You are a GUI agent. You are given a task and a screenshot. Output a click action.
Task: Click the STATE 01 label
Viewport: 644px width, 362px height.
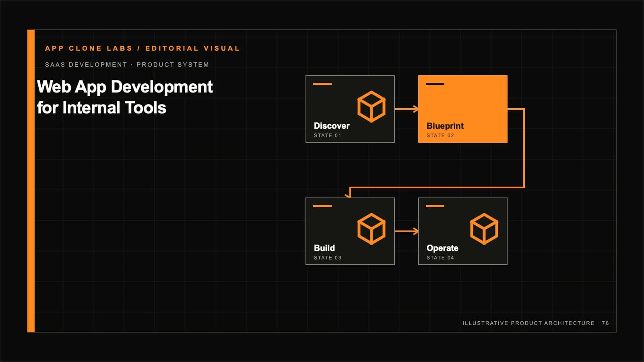tap(328, 136)
